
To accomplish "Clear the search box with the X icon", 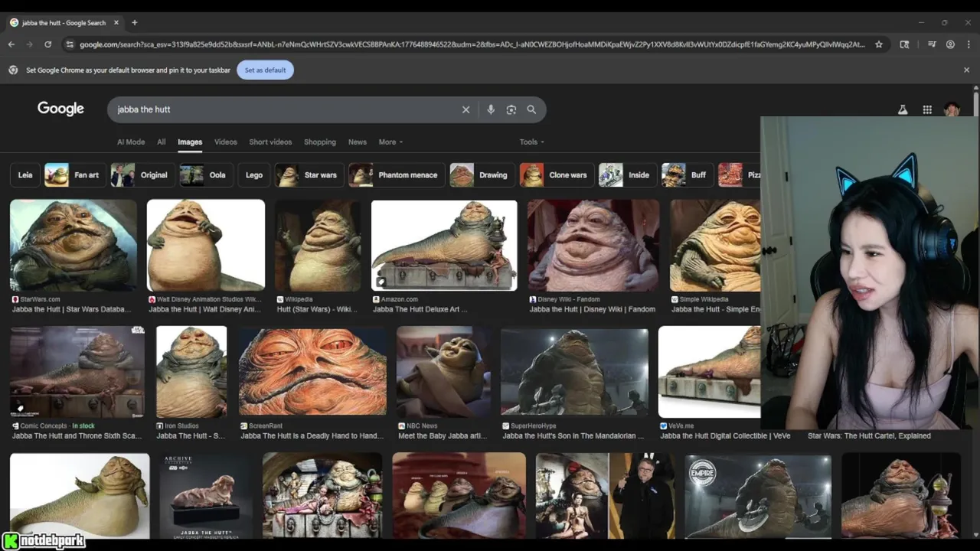I will tap(465, 109).
